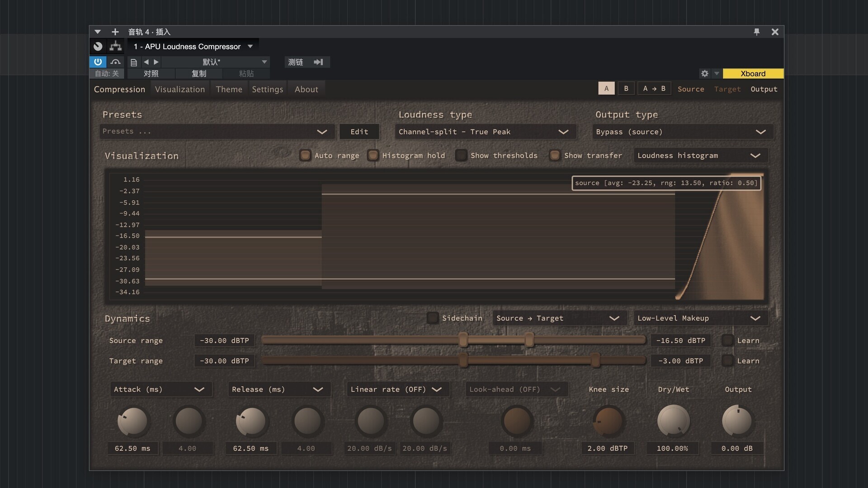The width and height of the screenshot is (868, 488).
Task: Toggle the Histogram hold checkbox
Action: click(x=373, y=155)
